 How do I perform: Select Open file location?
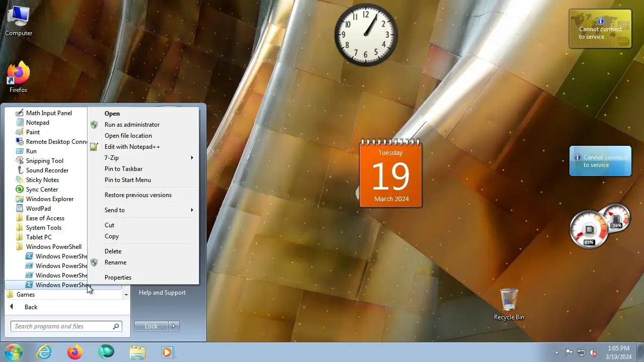point(144,136)
